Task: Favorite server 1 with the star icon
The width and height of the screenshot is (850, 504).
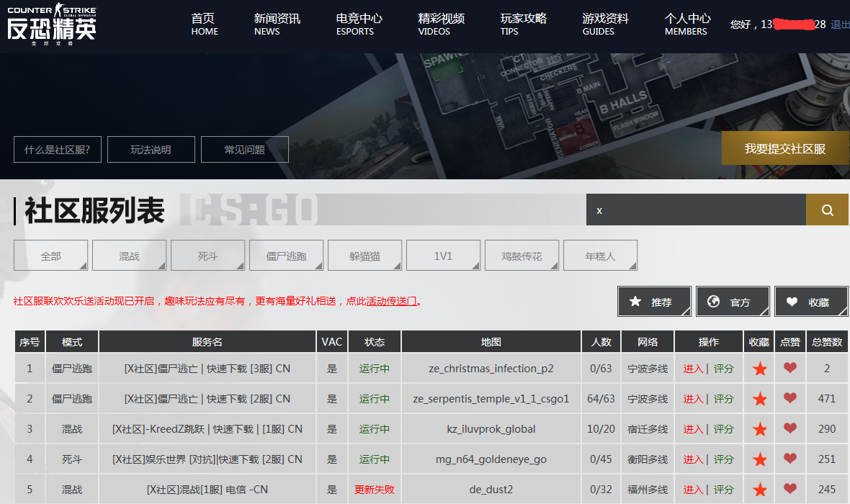Action: pos(759,369)
